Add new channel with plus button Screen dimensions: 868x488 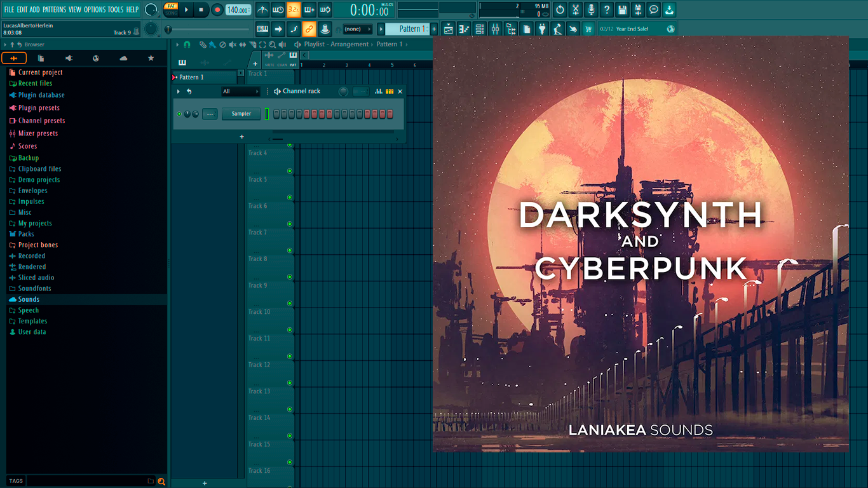241,137
